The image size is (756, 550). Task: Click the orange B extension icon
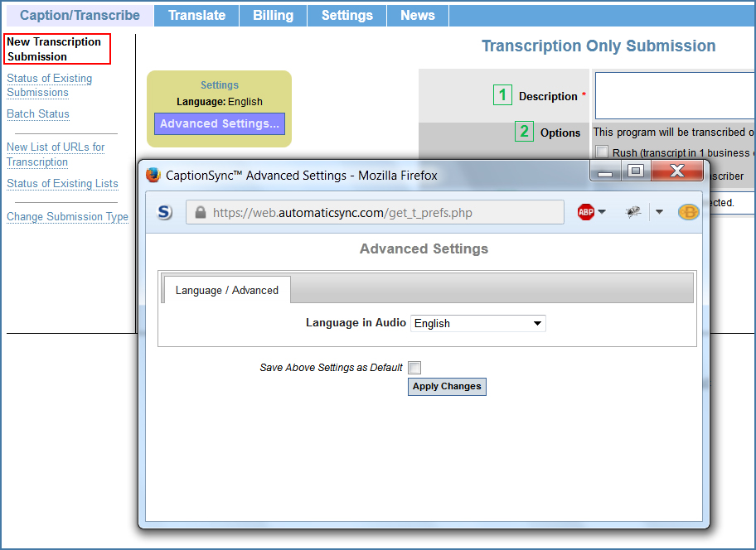(x=688, y=212)
